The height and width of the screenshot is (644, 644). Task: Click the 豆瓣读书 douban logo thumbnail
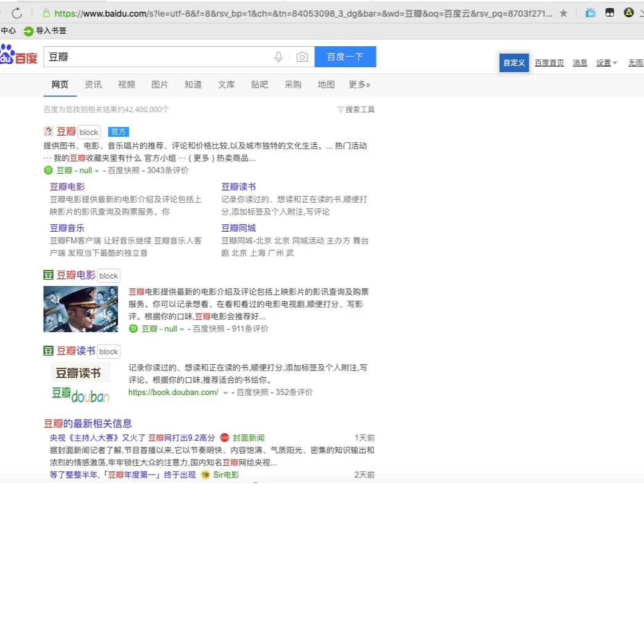(81, 383)
